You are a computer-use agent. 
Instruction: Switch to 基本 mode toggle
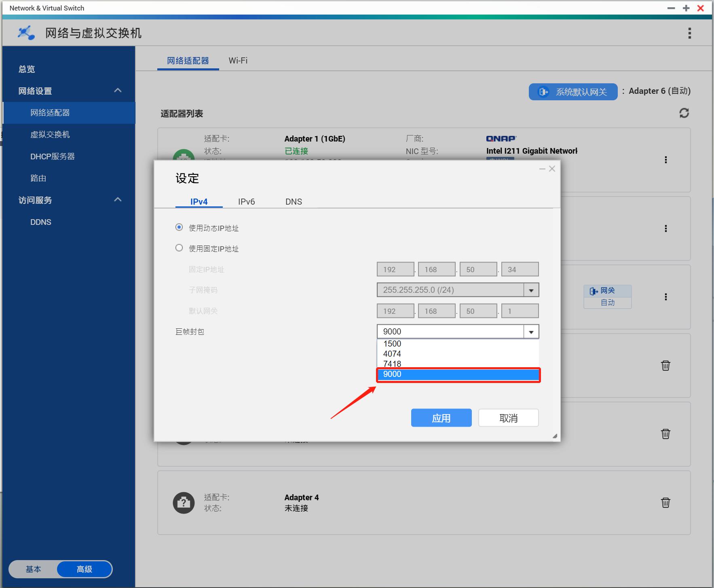(33, 569)
